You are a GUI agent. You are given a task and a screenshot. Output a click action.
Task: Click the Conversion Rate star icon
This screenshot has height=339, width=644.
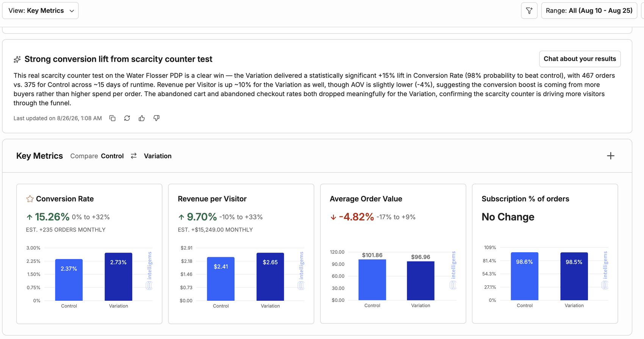[x=30, y=199]
